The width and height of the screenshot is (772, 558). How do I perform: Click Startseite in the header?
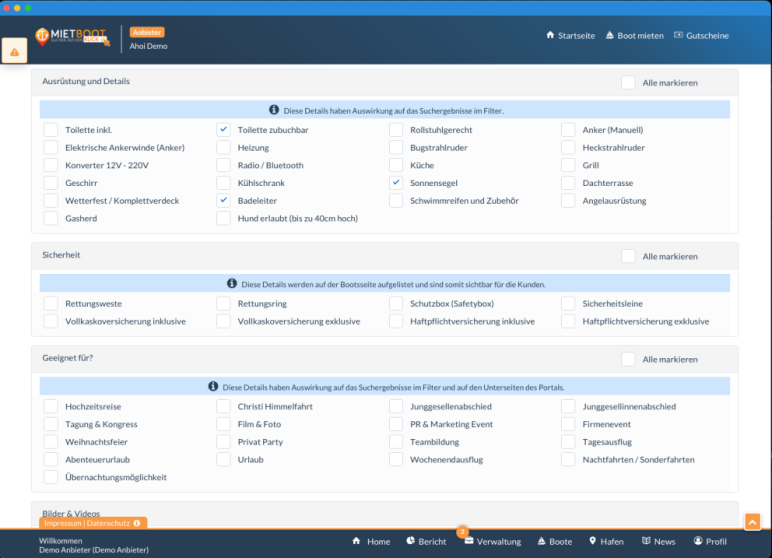[x=570, y=36]
